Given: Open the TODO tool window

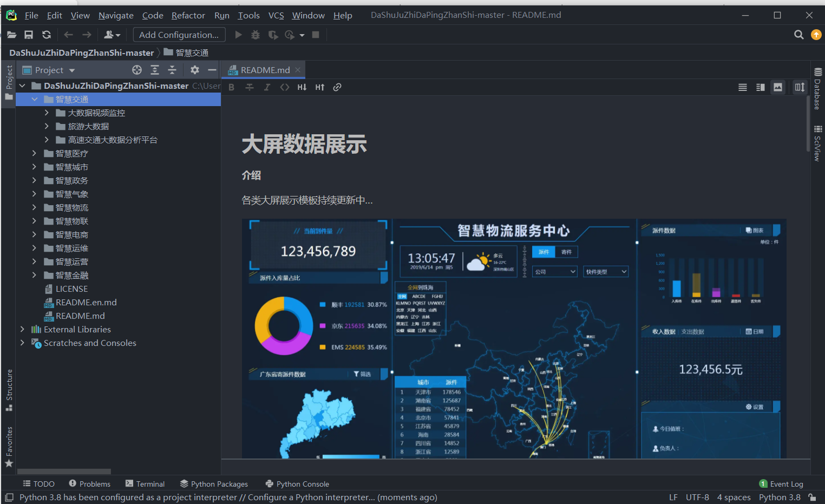Looking at the screenshot, I should click(x=38, y=484).
